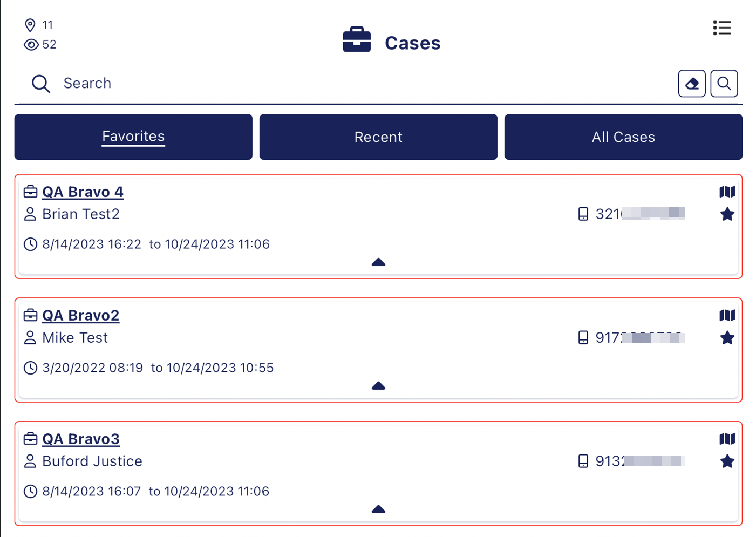Switch to the Recent tab
Viewport: 756px width, 537px height.
pyautogui.click(x=378, y=137)
